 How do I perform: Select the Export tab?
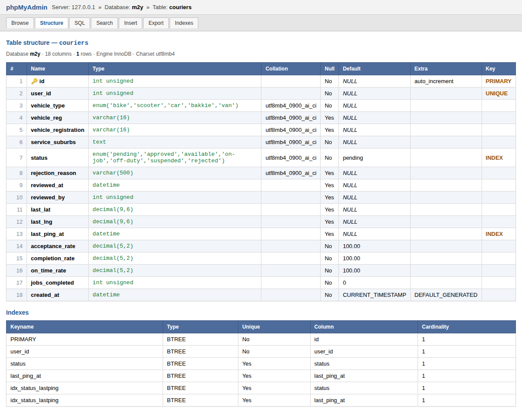156,23
